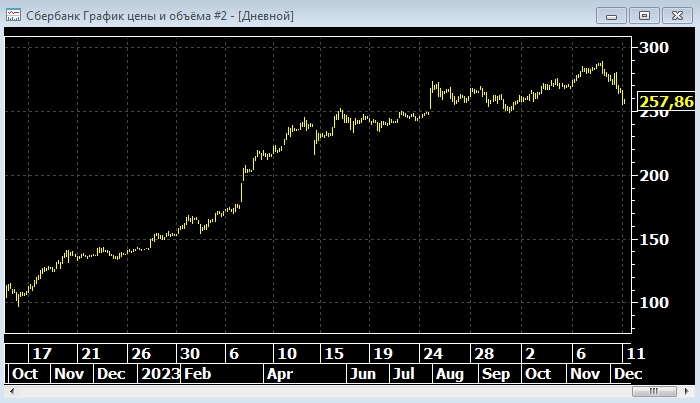Click the yellow 257,86 current price label
Viewport: 700px width, 403px height.
point(666,102)
